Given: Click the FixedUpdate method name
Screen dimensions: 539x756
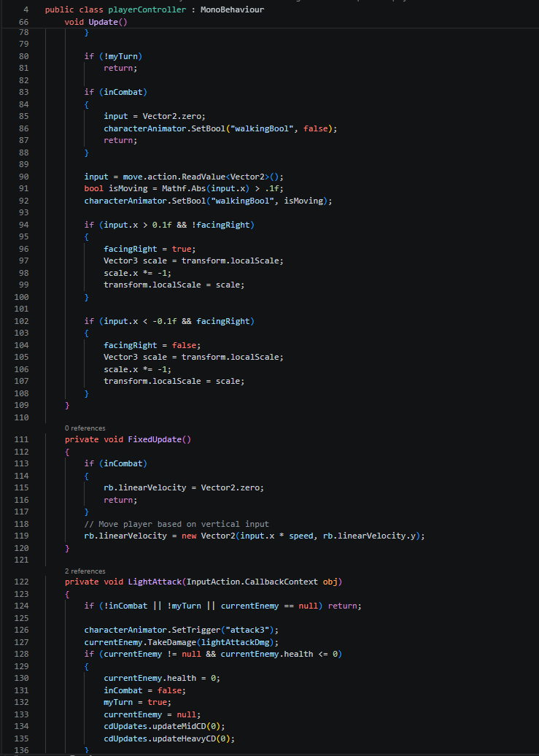Looking at the screenshot, I should [x=155, y=440].
